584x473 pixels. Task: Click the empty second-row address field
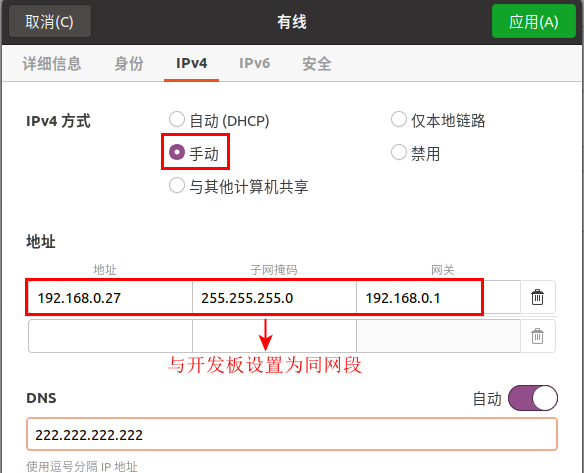(x=110, y=336)
